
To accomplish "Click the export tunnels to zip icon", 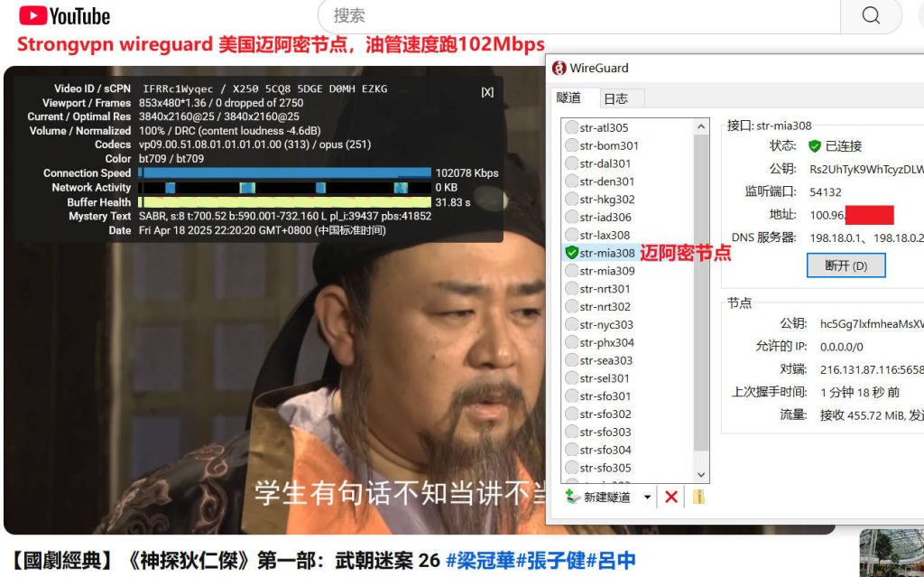I will tap(698, 497).
